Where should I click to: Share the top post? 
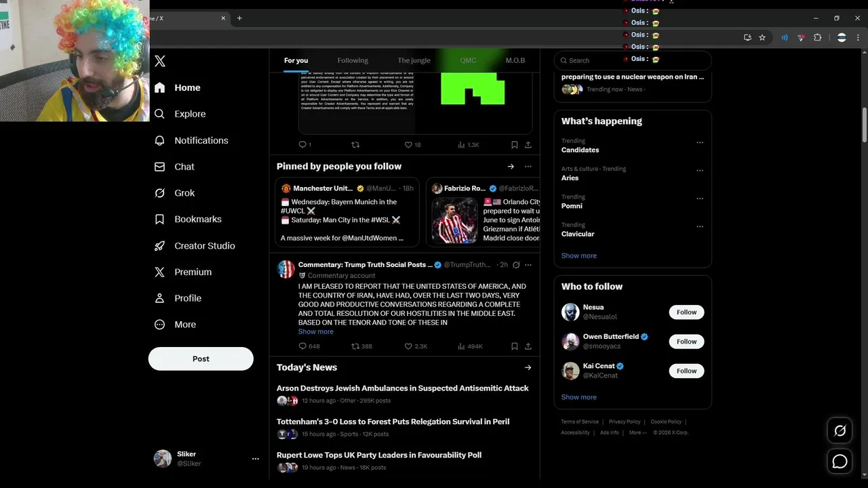click(528, 144)
